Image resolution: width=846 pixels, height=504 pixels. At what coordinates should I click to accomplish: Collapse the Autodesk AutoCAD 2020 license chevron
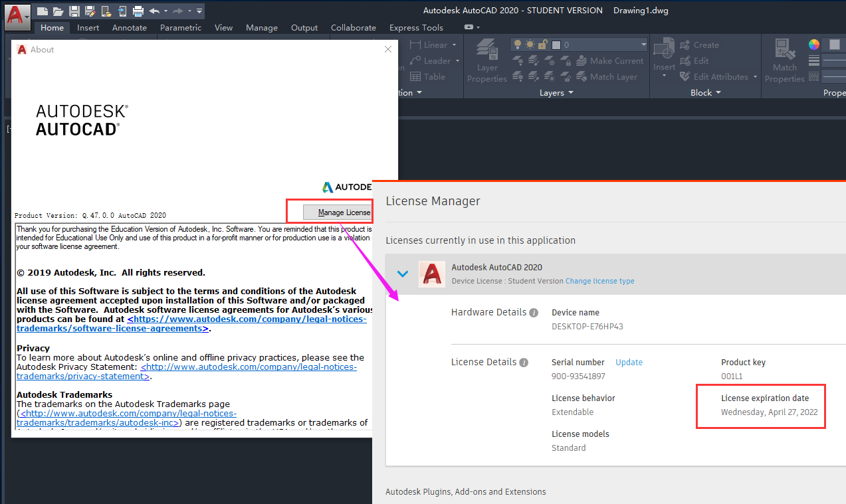click(402, 274)
